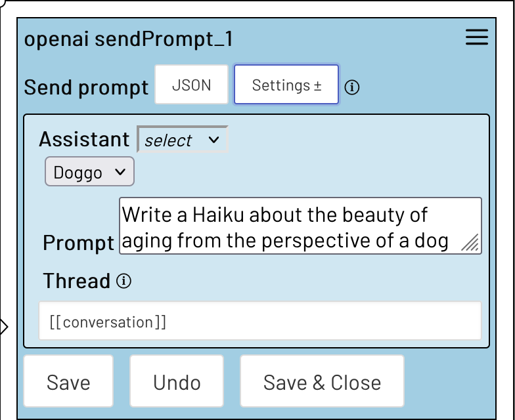The width and height of the screenshot is (515, 420).
Task: Click the Thread [[conversation]] input field
Action: point(260,321)
